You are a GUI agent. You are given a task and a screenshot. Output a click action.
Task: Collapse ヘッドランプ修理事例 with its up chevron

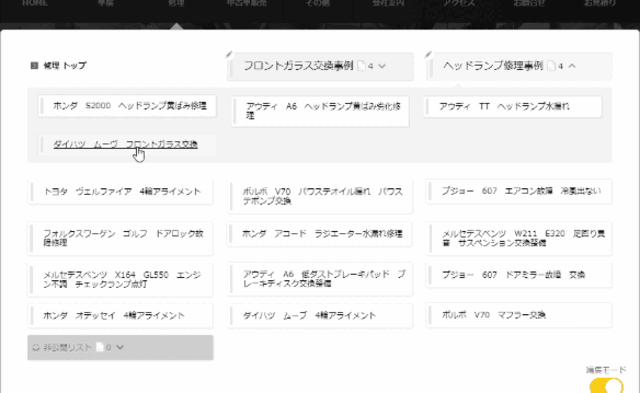tap(572, 66)
